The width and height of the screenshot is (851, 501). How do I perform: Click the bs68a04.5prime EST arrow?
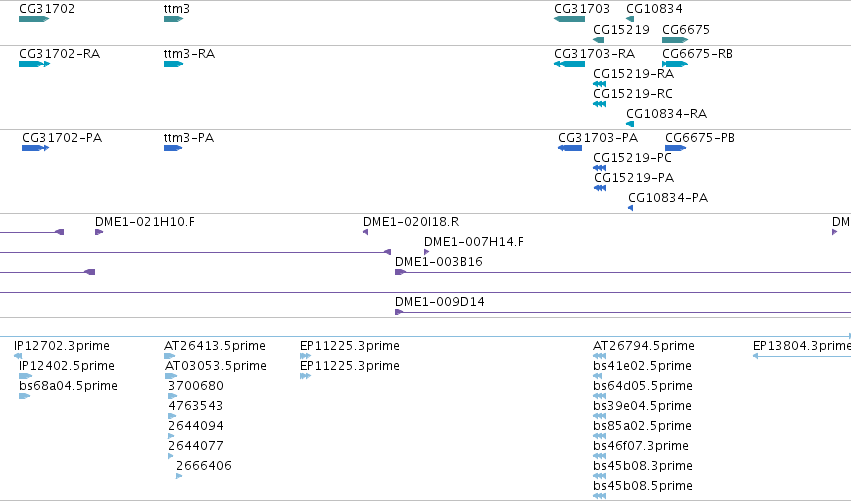24,396
